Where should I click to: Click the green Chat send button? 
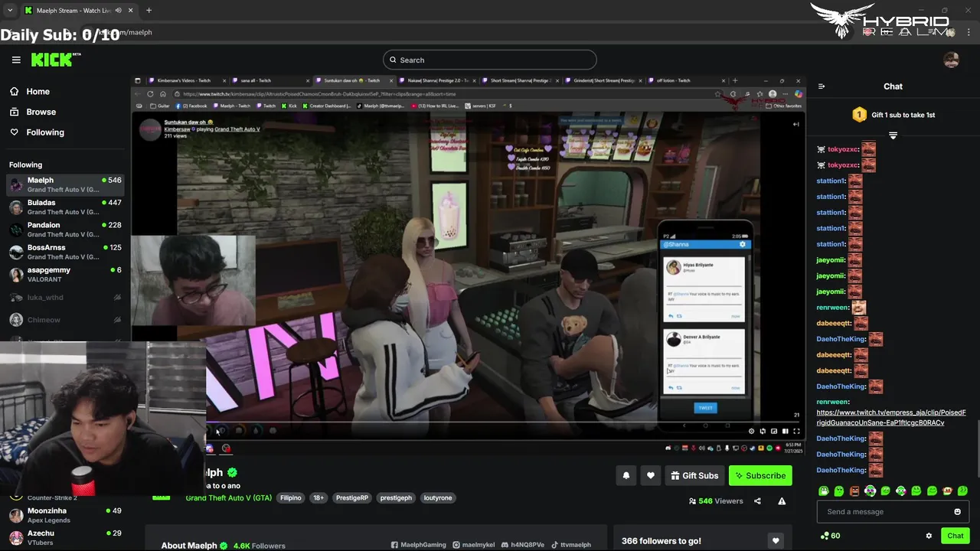coord(955,536)
